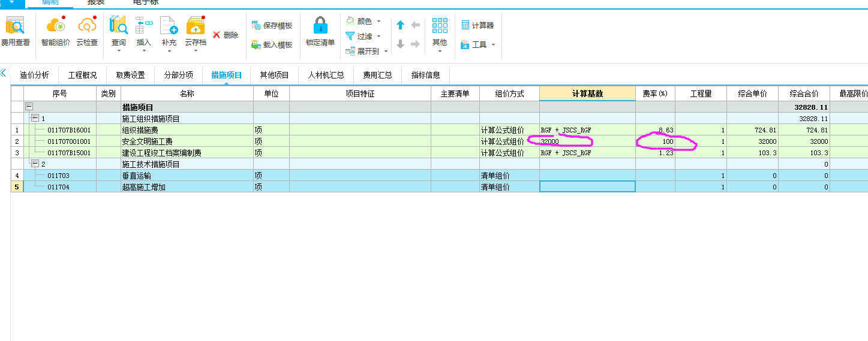Click the 32000 calculation base cell
This screenshot has width=868, height=341.
pyautogui.click(x=587, y=141)
